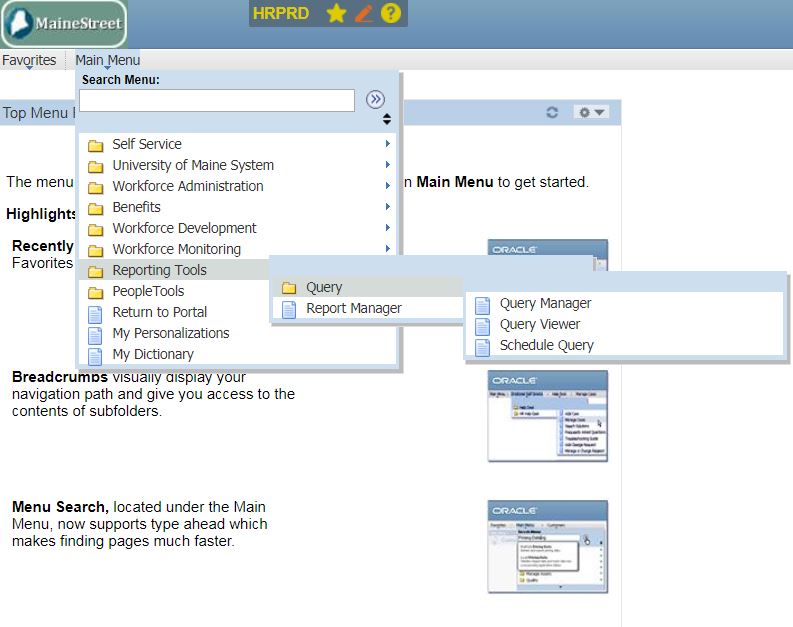
Task: Click the My Dictionary page icon
Action: click(x=95, y=356)
